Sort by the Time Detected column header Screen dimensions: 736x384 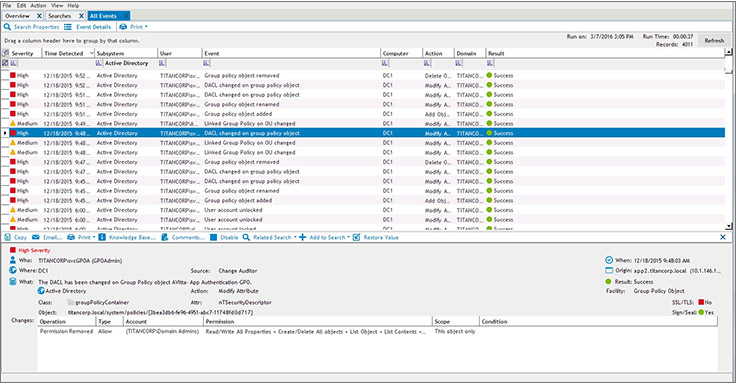[64, 54]
